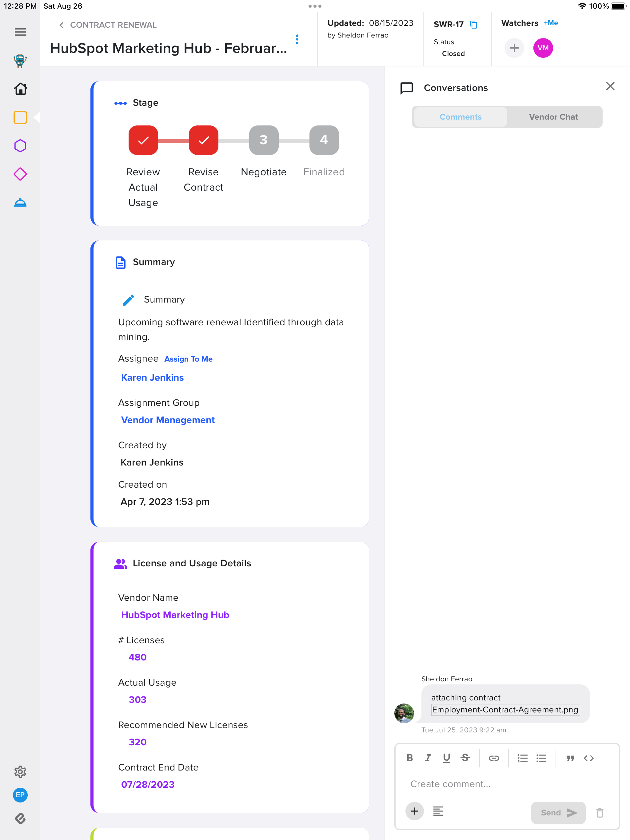The height and width of the screenshot is (840, 630).
Task: Toggle strikethrough formatting in comment editor
Action: (465, 758)
